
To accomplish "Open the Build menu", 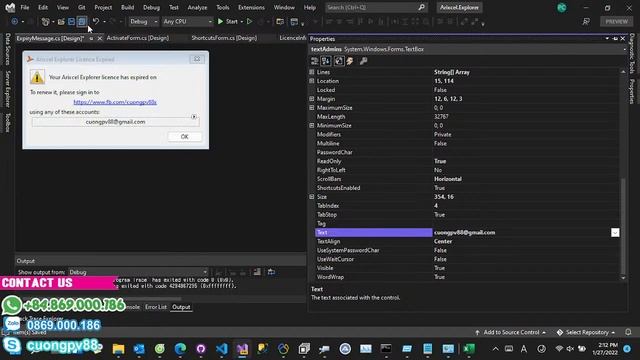I will [127, 7].
